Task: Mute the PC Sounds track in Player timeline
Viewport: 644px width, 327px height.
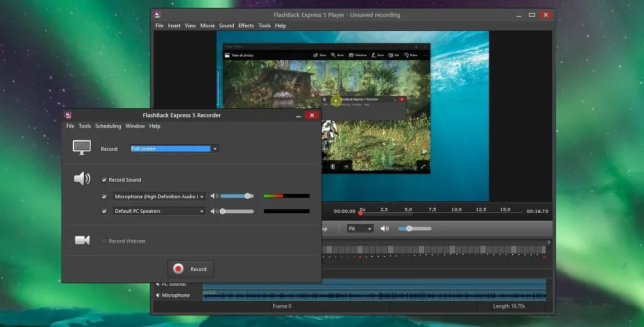Action: pyautogui.click(x=158, y=284)
